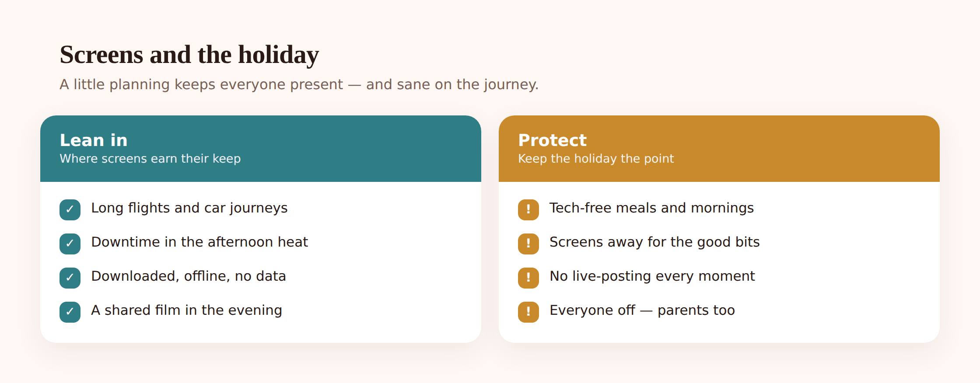Click checkmark icon beside Downtime in the afternoon heat

pos(70,244)
